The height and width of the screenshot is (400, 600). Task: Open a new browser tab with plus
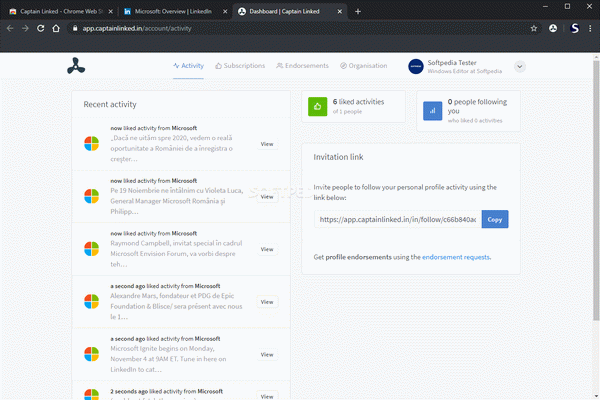358,11
